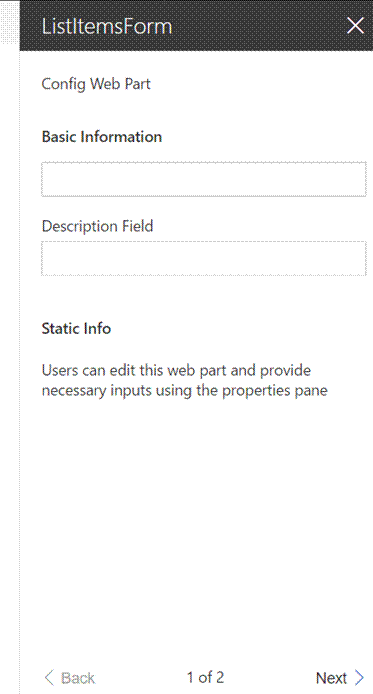Click the ListItemsForm pane title
The width and height of the screenshot is (373, 694).
(x=107, y=26)
